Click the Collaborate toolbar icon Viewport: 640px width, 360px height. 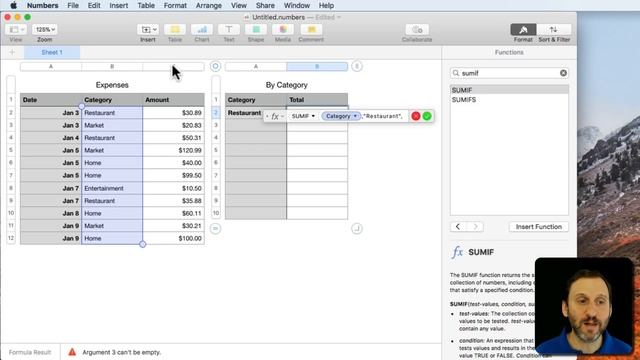(x=417, y=29)
